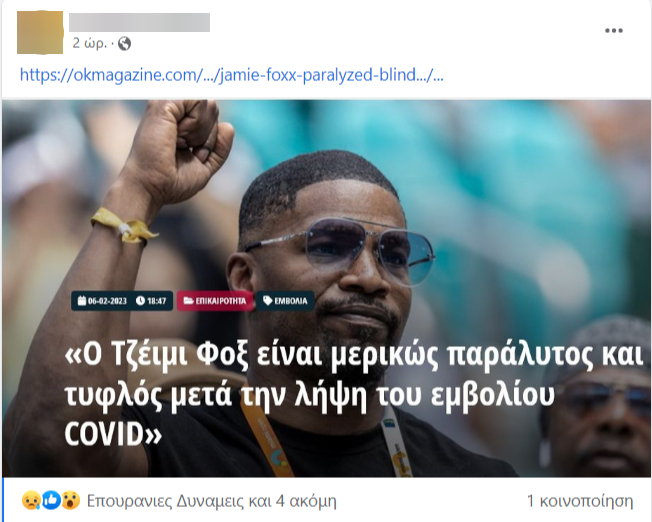Open the three-dots post options menu
This screenshot has height=522, width=652.
(614, 30)
